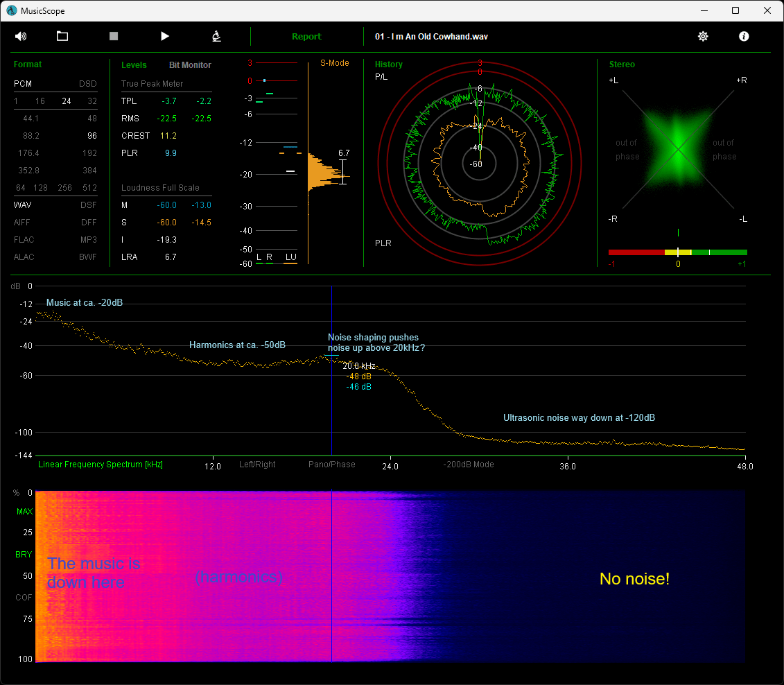The height and width of the screenshot is (685, 784).
Task: Click the WAV format indicator
Action: point(22,205)
